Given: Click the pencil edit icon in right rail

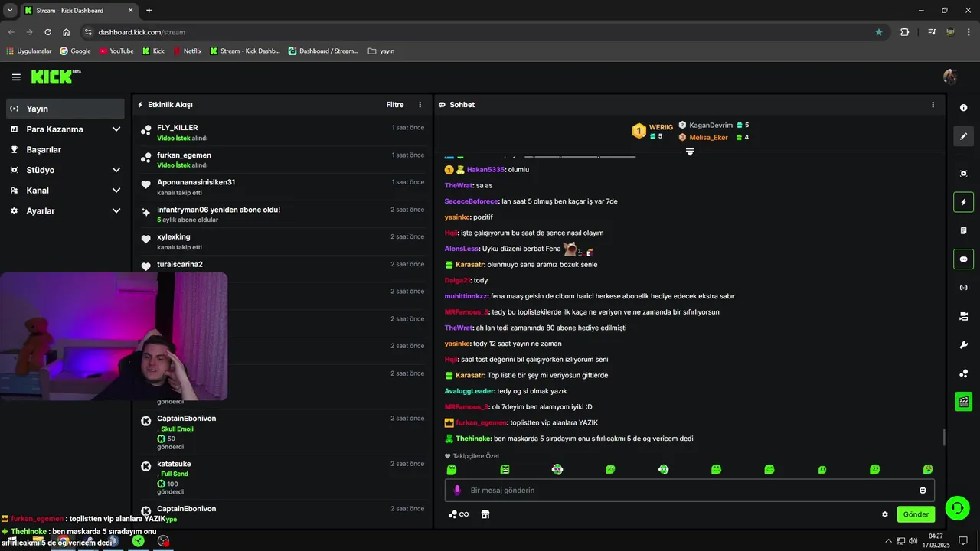Looking at the screenshot, I should pos(963,136).
